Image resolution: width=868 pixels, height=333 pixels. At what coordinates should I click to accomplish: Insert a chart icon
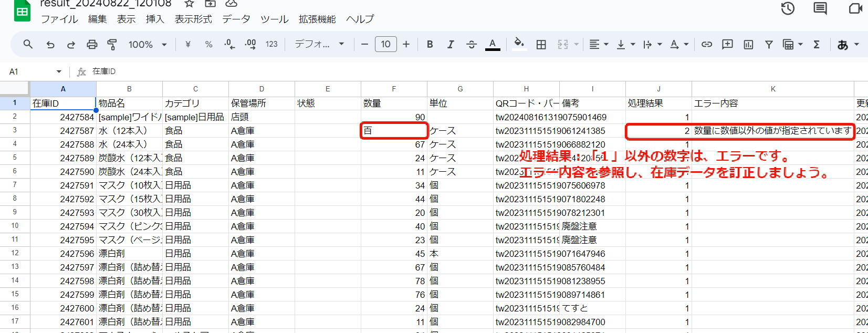(748, 45)
